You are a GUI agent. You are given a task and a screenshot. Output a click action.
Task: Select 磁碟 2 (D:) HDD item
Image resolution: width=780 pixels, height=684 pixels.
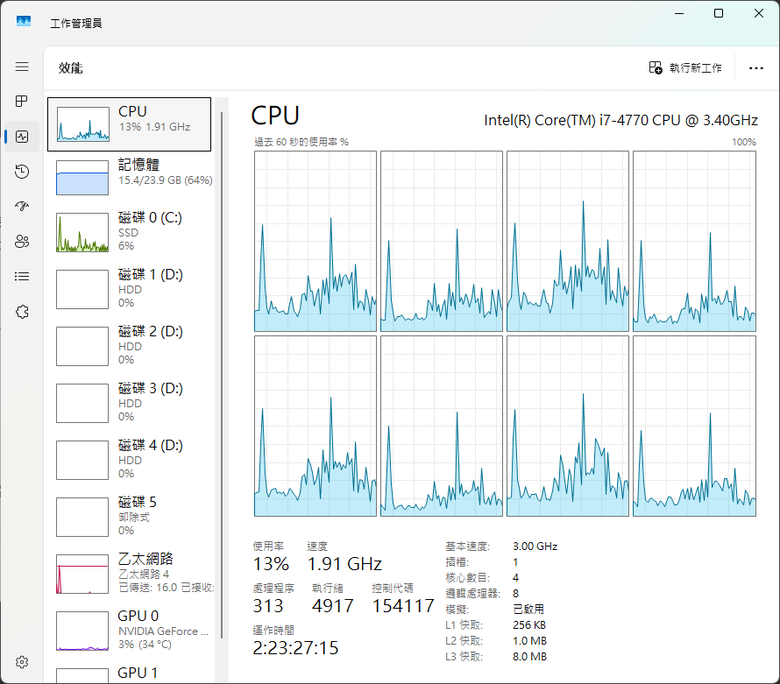pos(131,346)
